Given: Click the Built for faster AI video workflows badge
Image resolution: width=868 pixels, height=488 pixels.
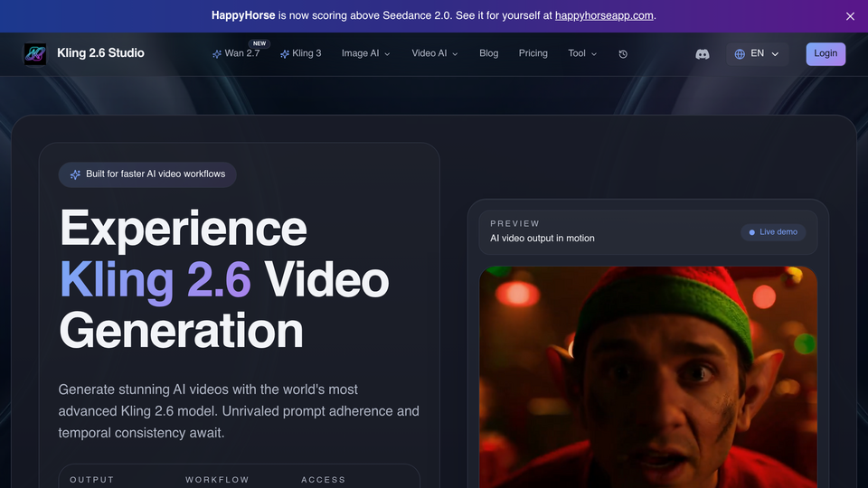Looking at the screenshot, I should pos(147,174).
